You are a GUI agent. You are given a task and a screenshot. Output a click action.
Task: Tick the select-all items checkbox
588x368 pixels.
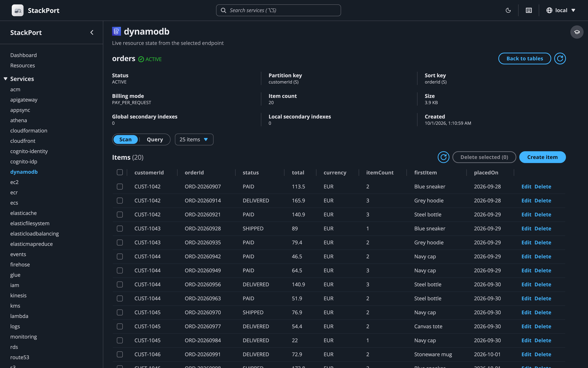click(120, 172)
